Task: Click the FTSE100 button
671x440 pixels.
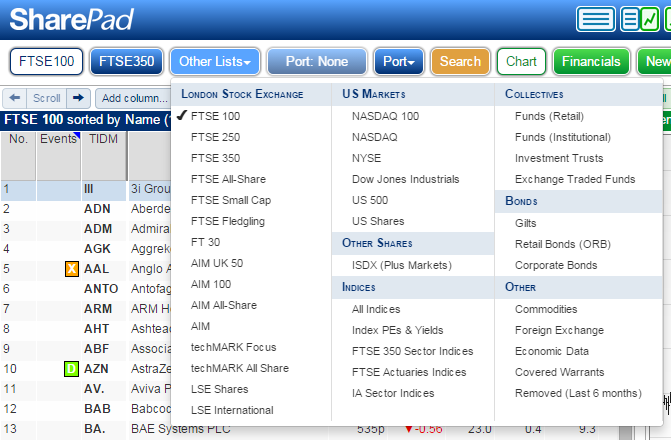Action: click(47, 62)
